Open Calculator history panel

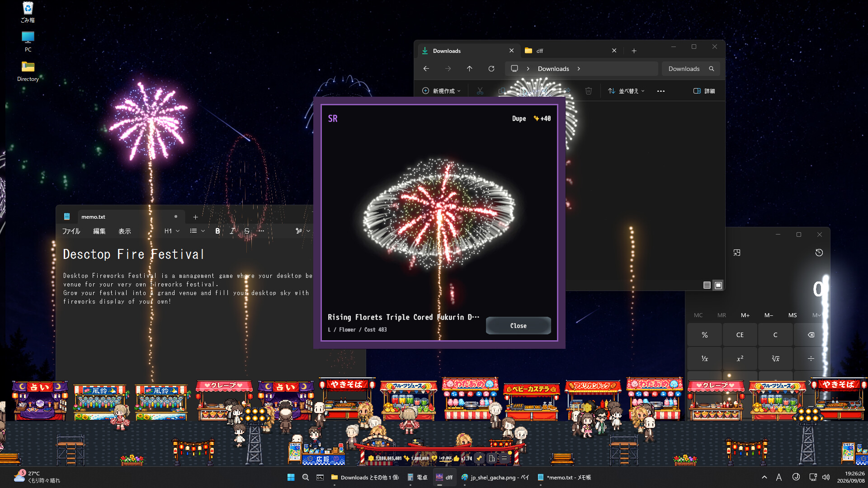tap(819, 253)
